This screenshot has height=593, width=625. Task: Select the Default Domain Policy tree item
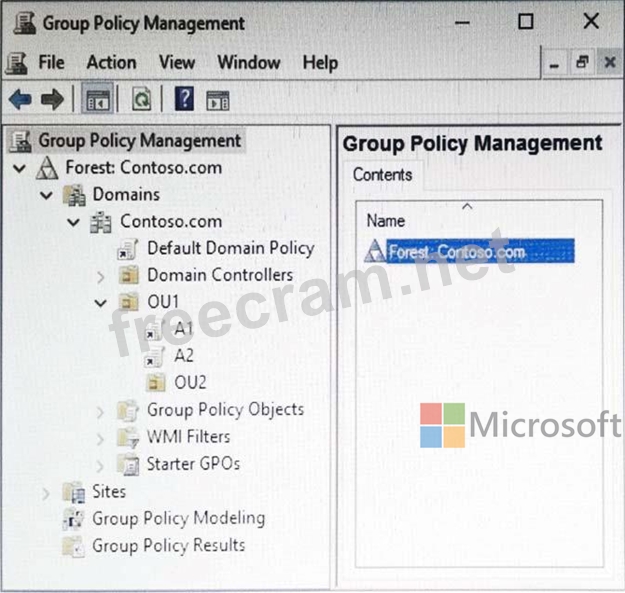click(x=231, y=248)
